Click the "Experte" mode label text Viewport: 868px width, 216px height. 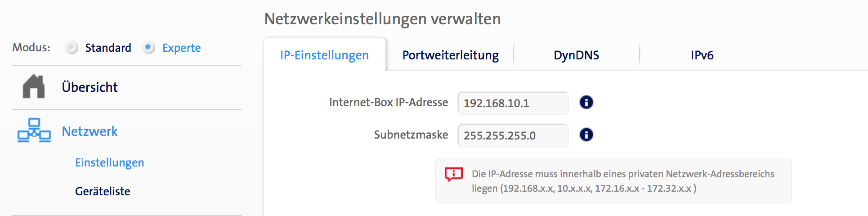(x=181, y=48)
